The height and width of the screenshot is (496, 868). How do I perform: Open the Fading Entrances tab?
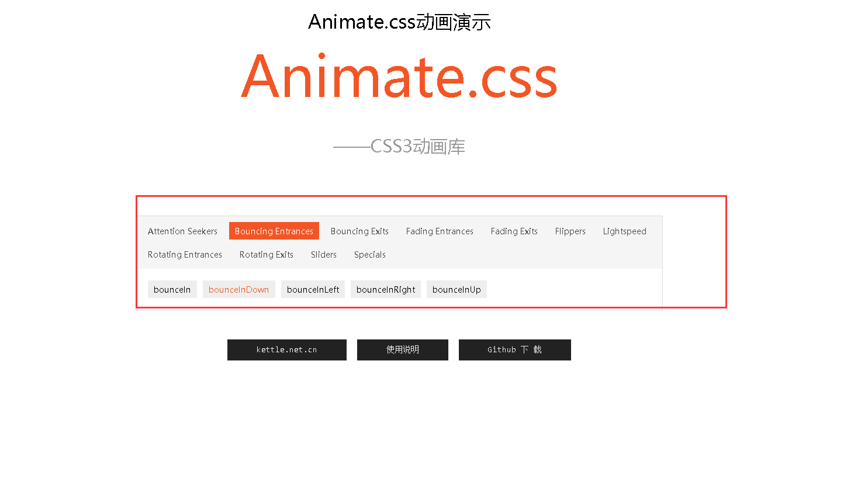(440, 231)
